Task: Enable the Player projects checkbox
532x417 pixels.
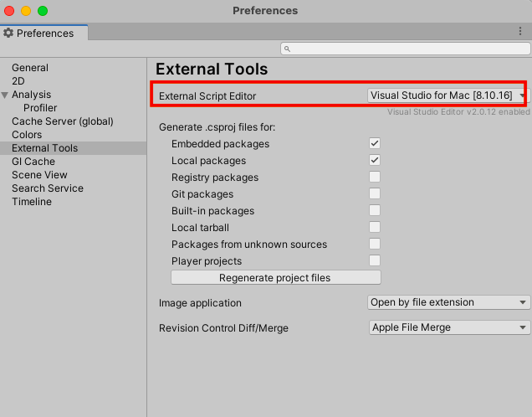Action: click(x=375, y=261)
